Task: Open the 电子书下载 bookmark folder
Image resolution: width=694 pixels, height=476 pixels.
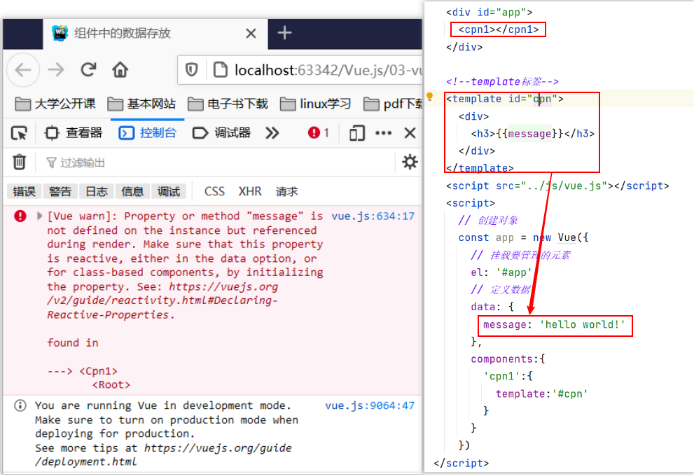Action: pyautogui.click(x=228, y=104)
